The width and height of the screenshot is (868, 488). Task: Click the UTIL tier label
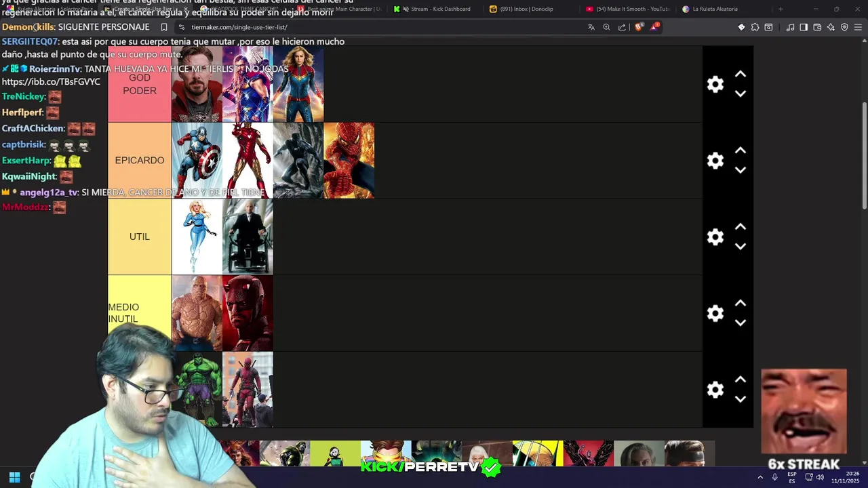140,237
